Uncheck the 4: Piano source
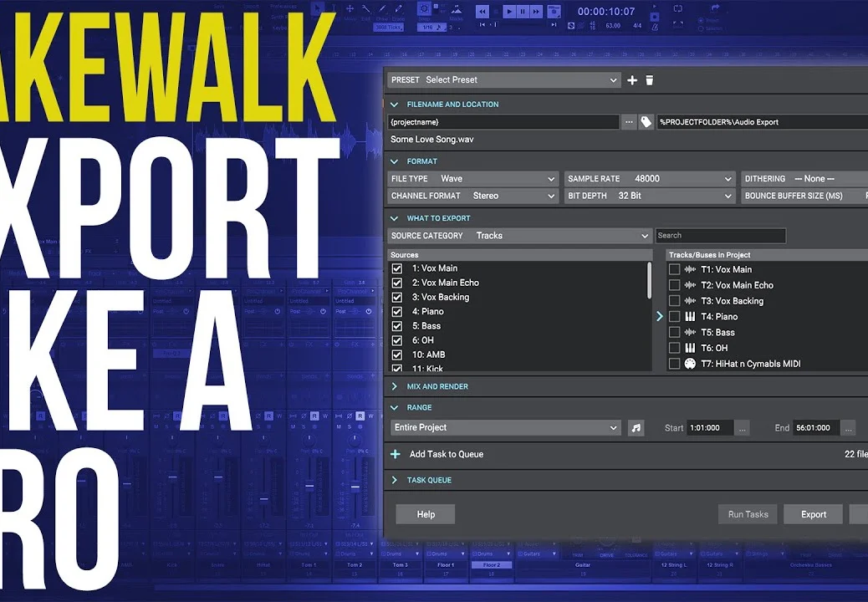This screenshot has height=602, width=868. tap(397, 312)
